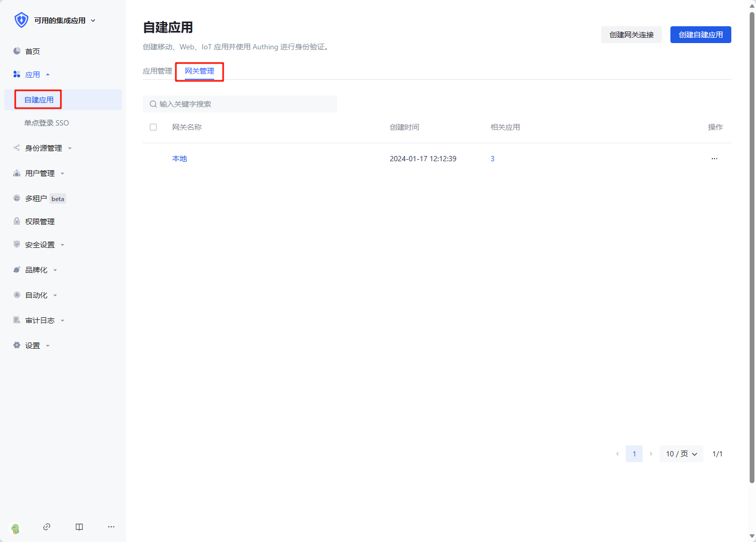This screenshot has height=542, width=756.
Task: Open row actions menu for 本地 gateway
Action: pyautogui.click(x=714, y=159)
